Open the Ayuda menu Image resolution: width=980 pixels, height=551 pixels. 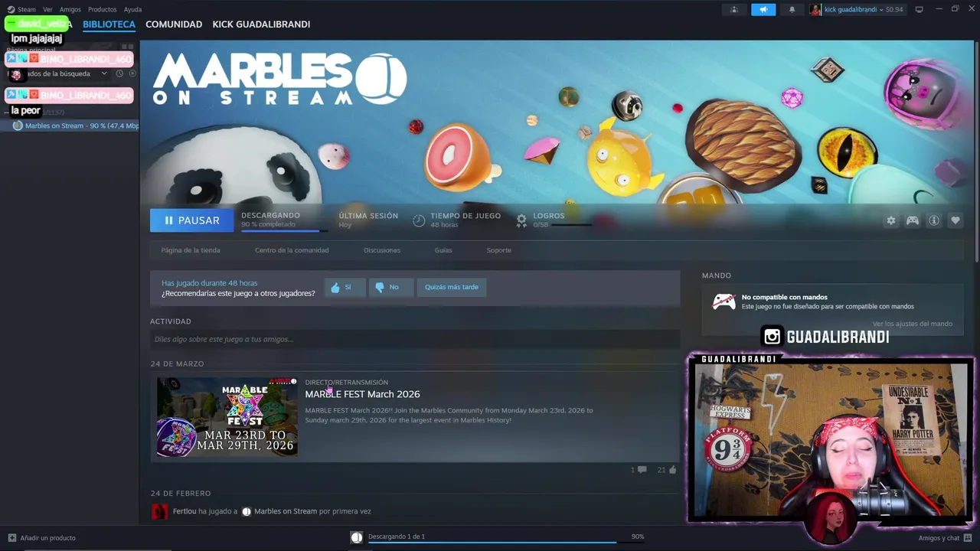pyautogui.click(x=133, y=9)
